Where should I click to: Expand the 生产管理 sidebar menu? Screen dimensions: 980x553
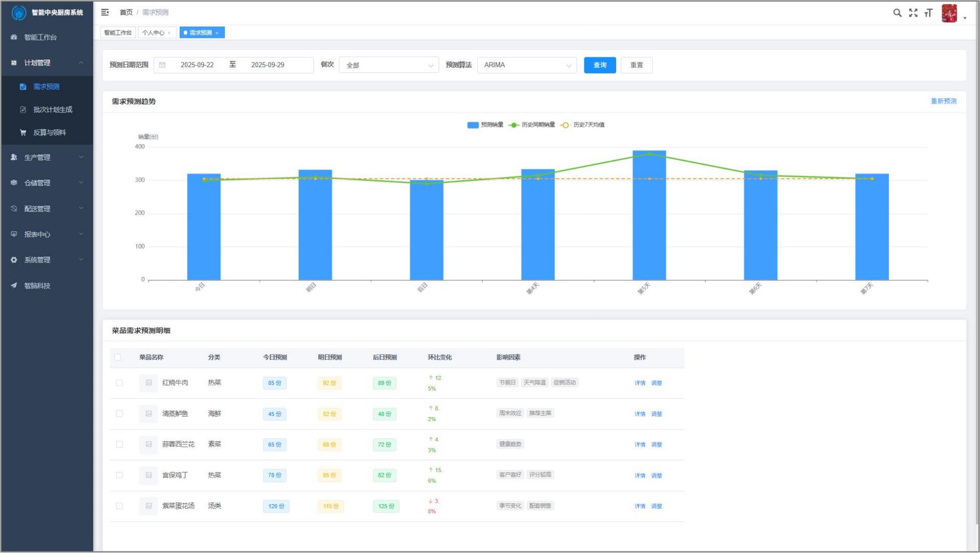click(x=47, y=157)
